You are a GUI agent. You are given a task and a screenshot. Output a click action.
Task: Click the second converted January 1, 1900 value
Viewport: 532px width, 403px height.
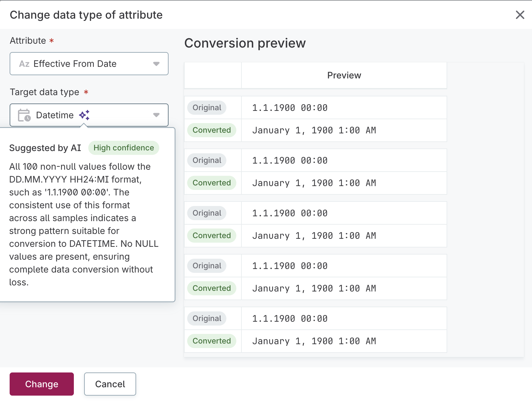tap(314, 183)
